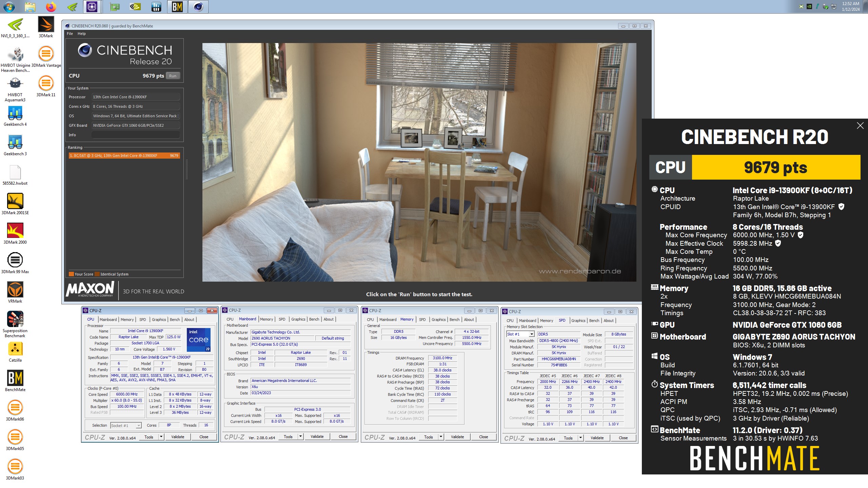Click Tools button in Memory CPU-Z window
Screen dimensions: 868x488
click(429, 437)
